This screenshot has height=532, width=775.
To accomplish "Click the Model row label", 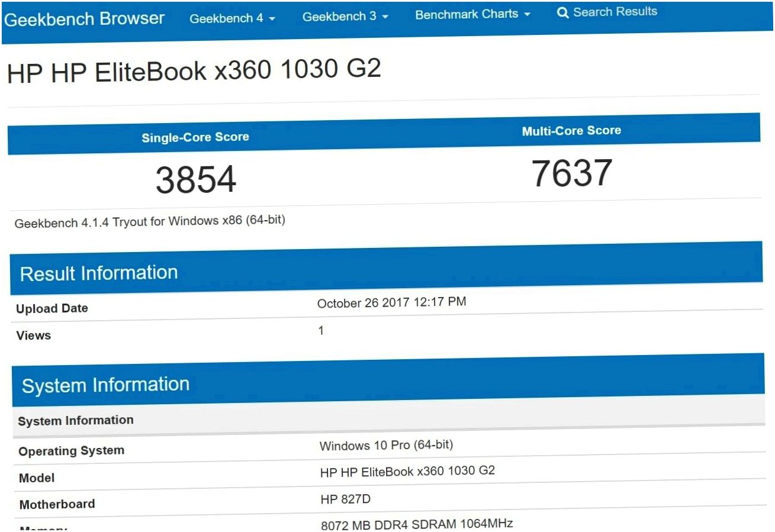I will coord(37,478).
